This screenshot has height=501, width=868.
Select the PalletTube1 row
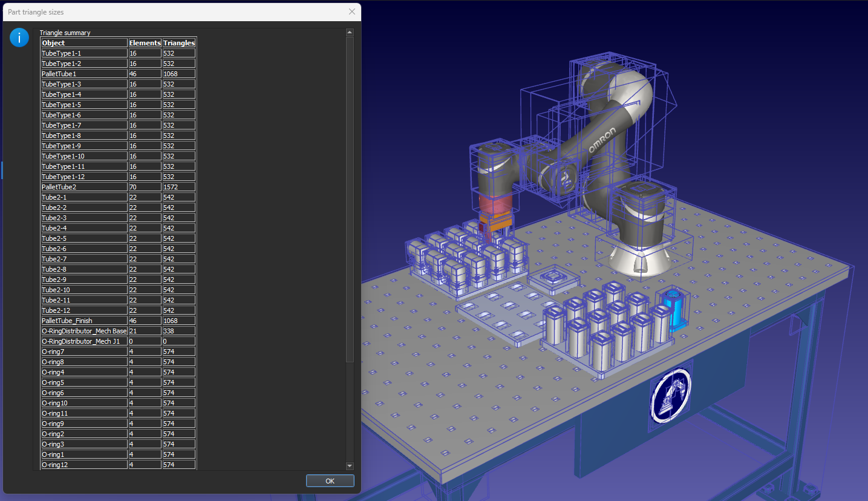tap(84, 74)
